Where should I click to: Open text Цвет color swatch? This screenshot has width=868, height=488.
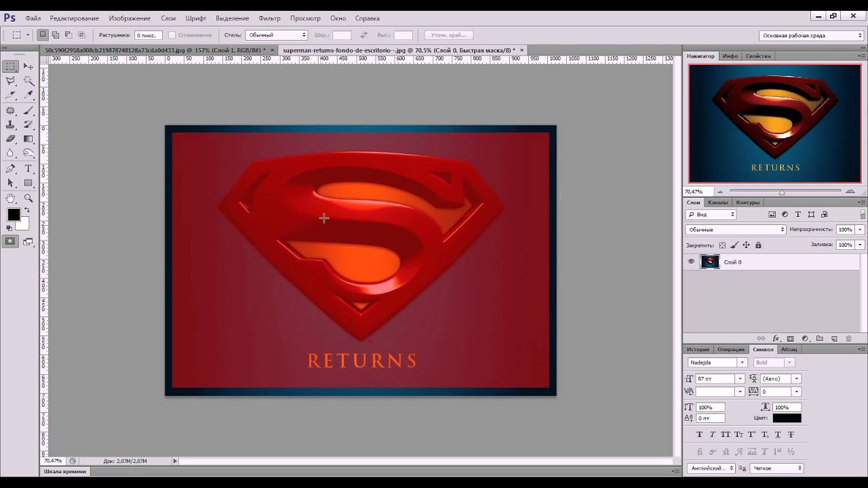(787, 418)
